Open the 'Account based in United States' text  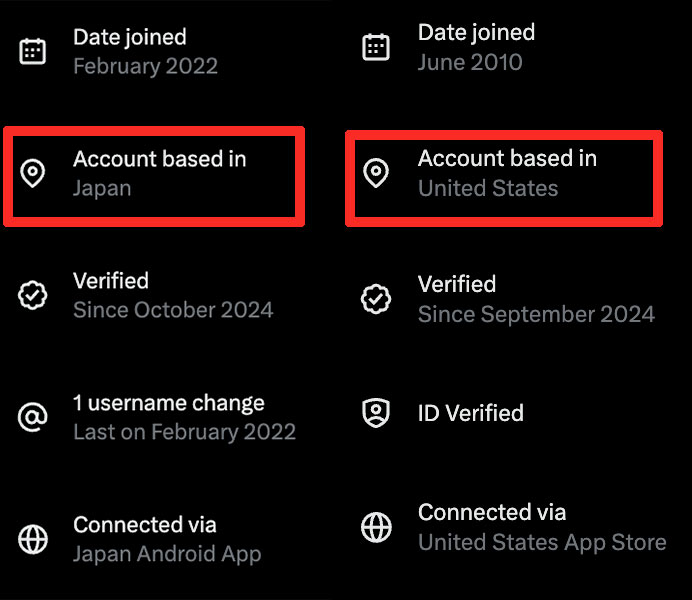507,173
